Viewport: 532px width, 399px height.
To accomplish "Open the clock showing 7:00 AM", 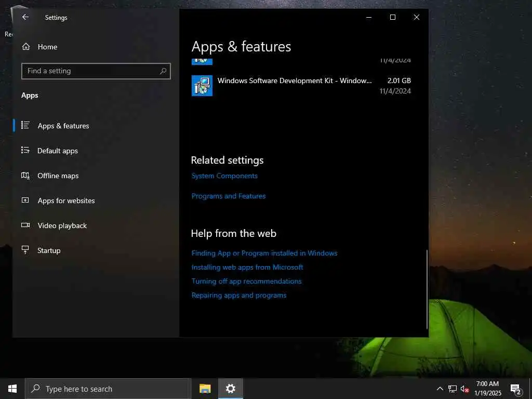I will [x=487, y=389].
